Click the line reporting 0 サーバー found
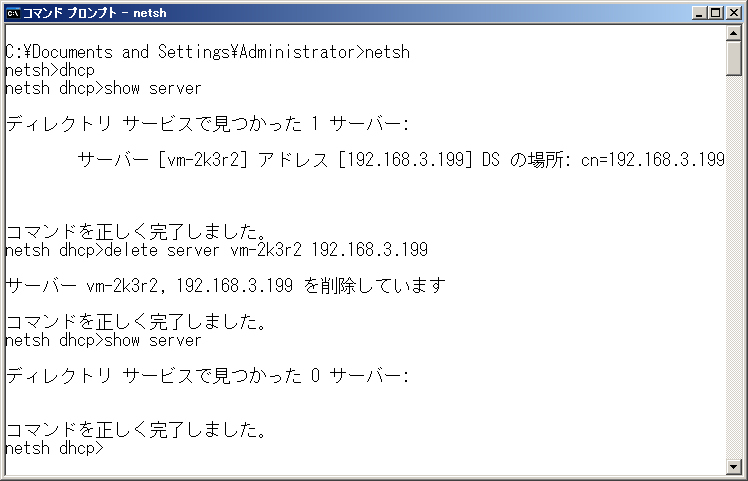 point(208,376)
